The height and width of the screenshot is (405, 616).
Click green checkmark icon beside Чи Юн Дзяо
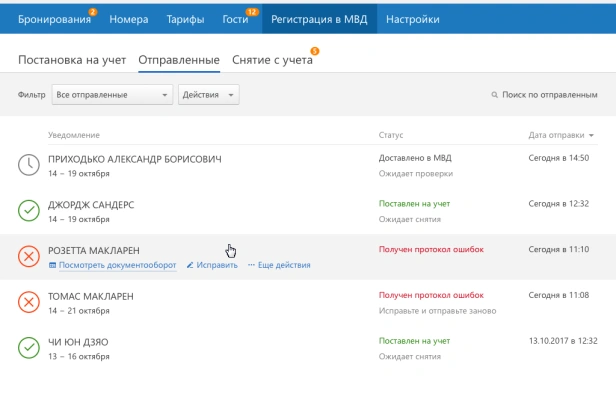click(29, 348)
